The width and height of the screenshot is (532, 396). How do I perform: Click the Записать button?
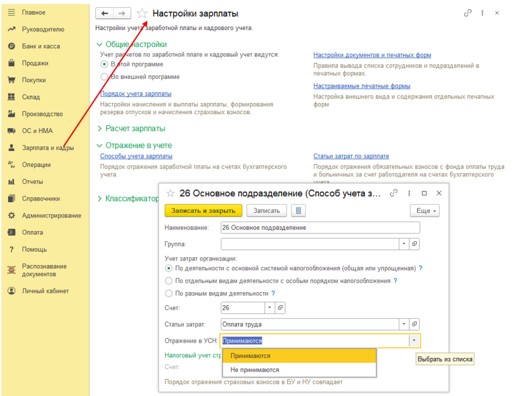point(267,211)
